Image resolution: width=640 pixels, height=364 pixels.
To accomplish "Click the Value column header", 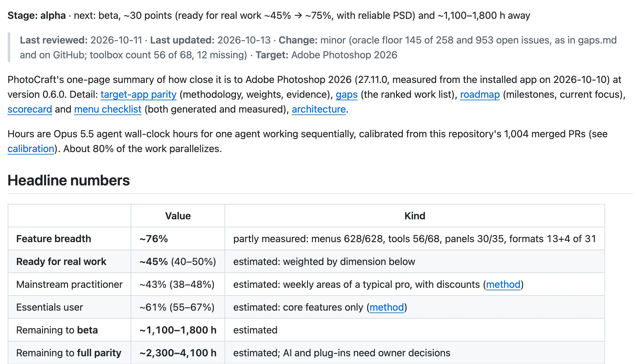I will tap(178, 216).
